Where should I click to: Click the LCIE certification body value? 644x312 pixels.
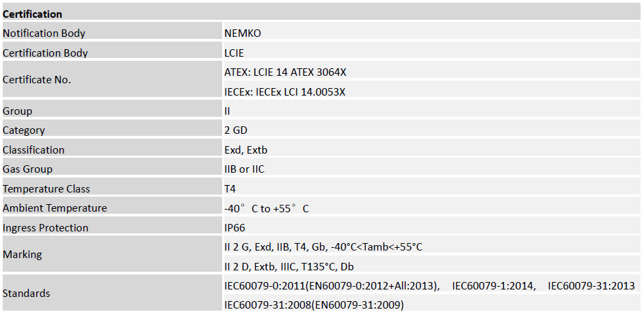tap(234, 53)
